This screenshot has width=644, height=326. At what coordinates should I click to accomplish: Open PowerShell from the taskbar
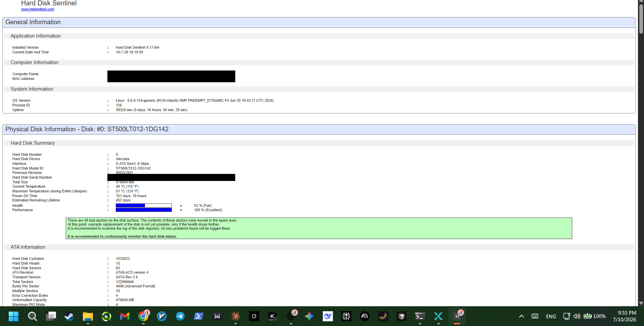click(x=199, y=316)
